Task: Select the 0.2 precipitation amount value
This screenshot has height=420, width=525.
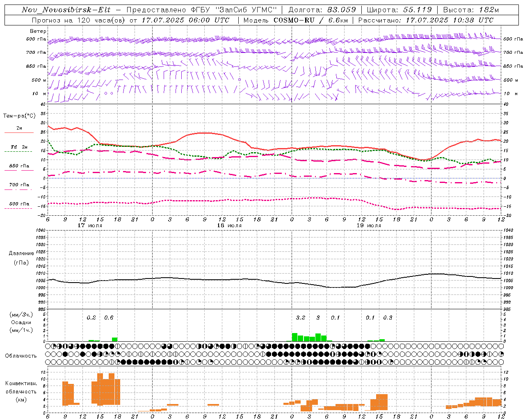Action: [x=91, y=317]
